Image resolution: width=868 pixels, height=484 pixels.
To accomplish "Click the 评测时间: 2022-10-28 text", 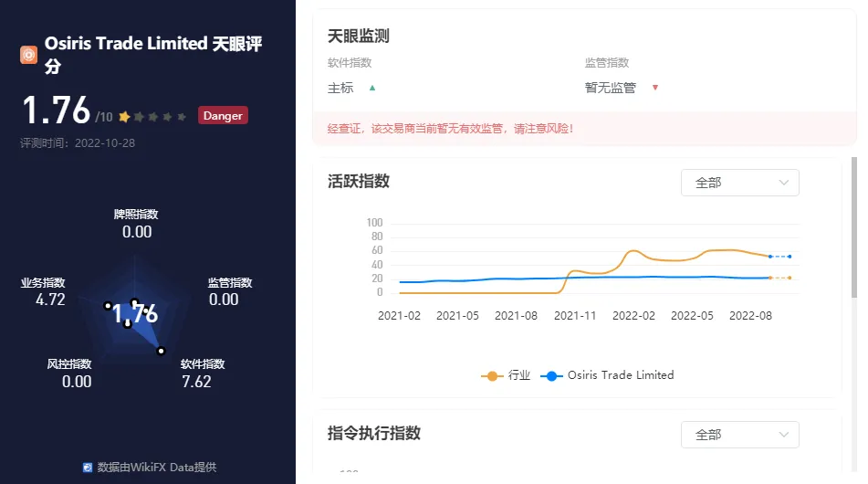I will (78, 142).
